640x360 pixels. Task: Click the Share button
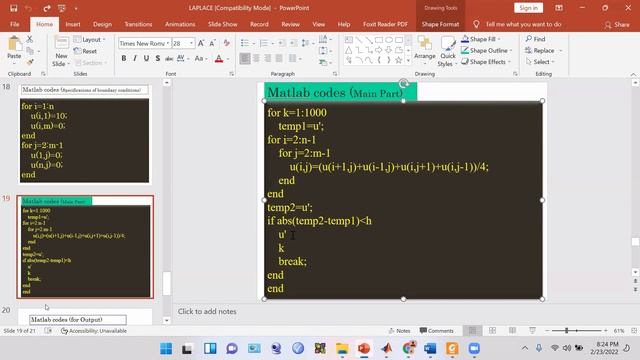617,24
